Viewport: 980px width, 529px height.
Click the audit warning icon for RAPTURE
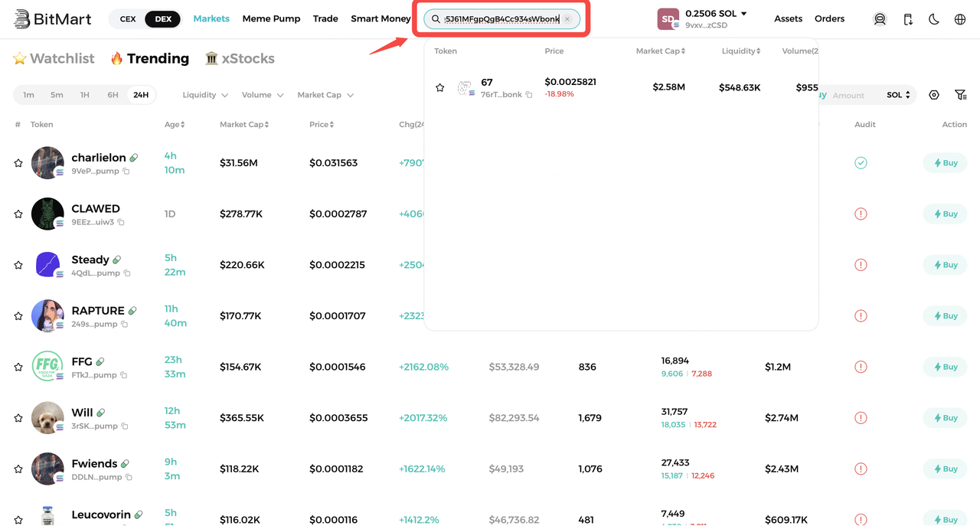point(861,315)
